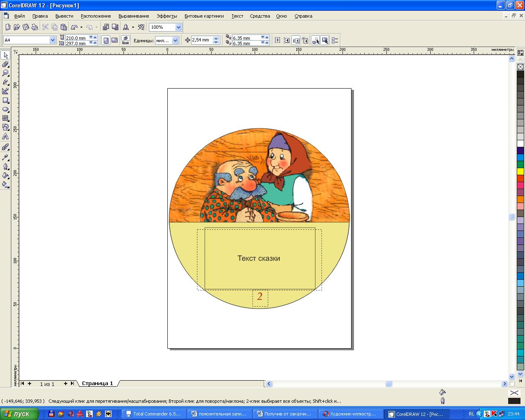Click the Текст сказки text on canvas
The image size is (525, 420).
(x=259, y=258)
